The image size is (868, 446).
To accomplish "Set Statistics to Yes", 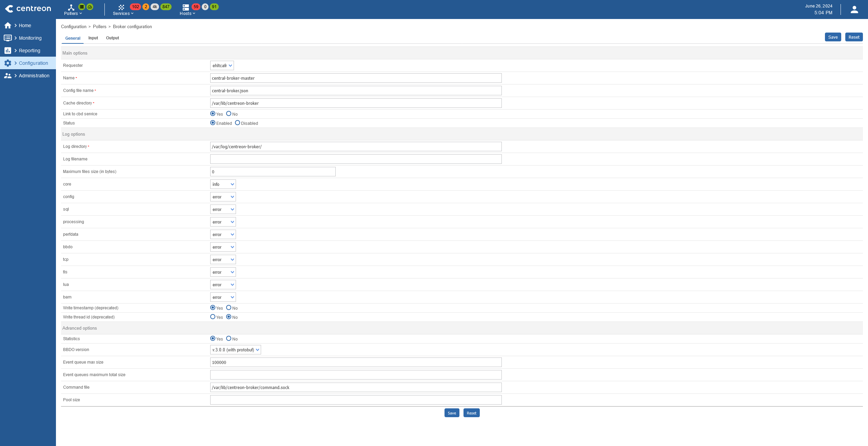I will [x=213, y=338].
